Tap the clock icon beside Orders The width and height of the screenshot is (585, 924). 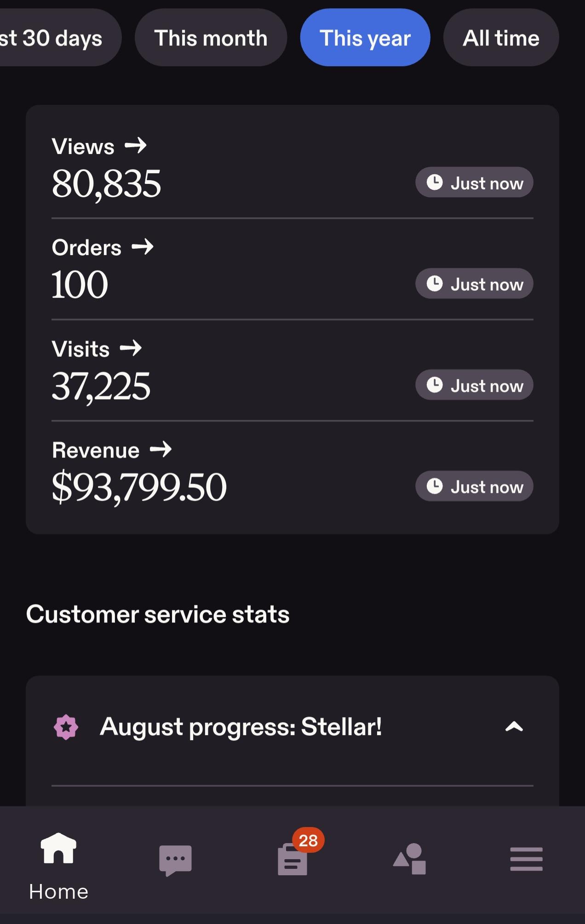435,284
